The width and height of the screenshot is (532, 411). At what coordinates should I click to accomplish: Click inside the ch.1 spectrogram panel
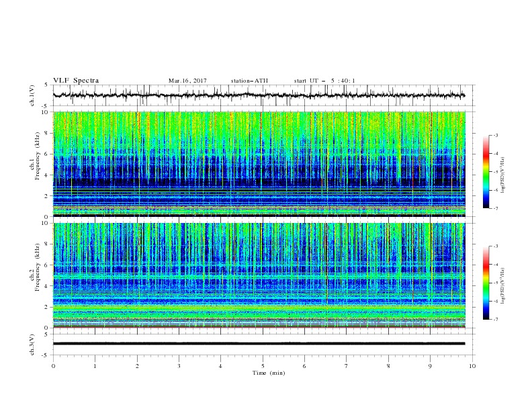(x=259, y=164)
